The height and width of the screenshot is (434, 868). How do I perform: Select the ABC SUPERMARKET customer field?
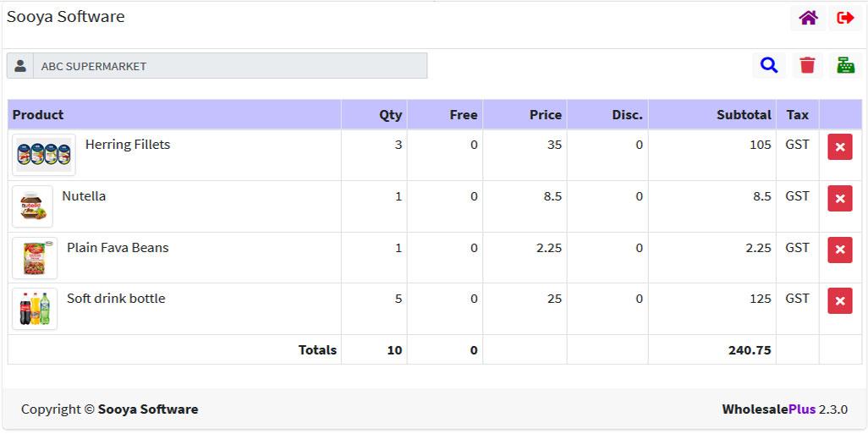230,66
